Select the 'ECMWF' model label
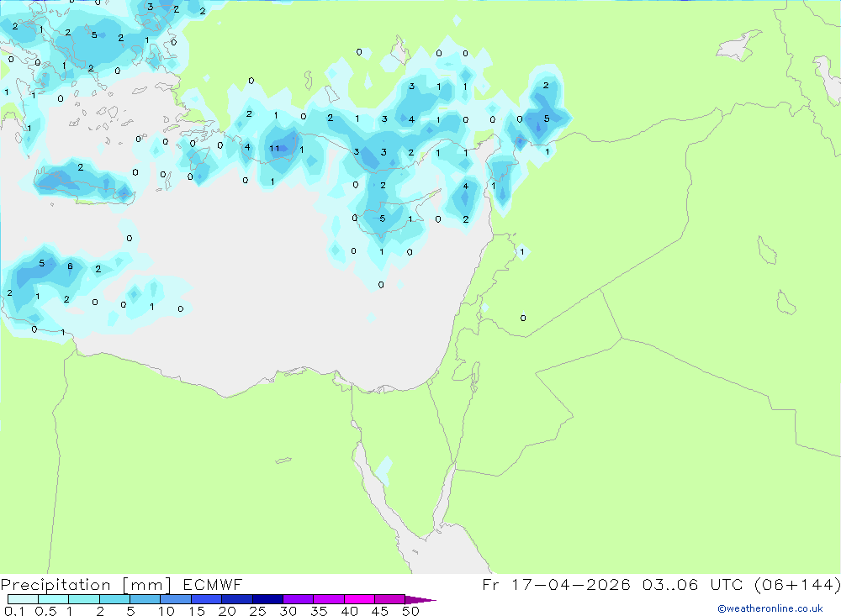Screen dimensions: 841x616 click(213, 584)
